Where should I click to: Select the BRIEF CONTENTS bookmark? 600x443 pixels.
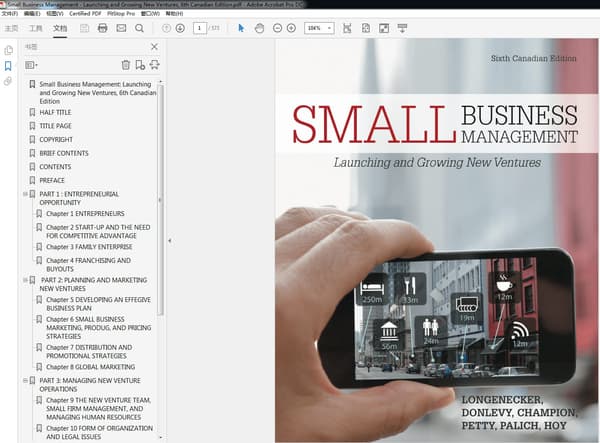coord(64,153)
